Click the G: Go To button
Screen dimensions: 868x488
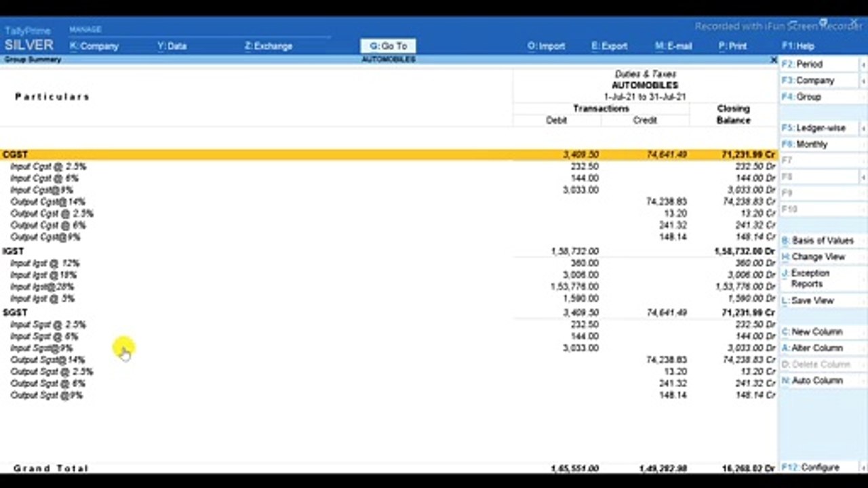pyautogui.click(x=388, y=46)
